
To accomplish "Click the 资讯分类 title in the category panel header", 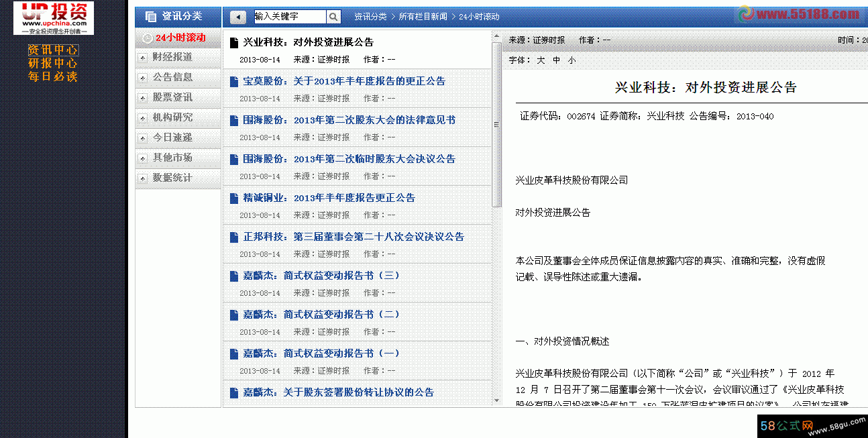I will 182,16.
